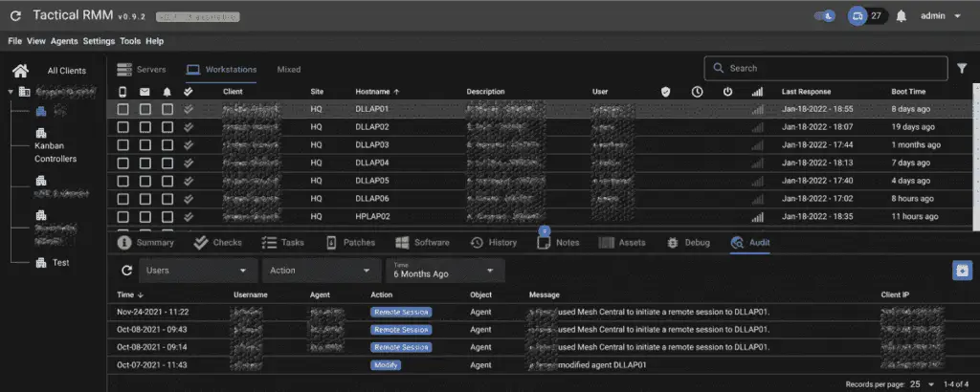Click the audit refresh icon beside Users
Viewport: 980px width, 392px height.
(x=126, y=271)
